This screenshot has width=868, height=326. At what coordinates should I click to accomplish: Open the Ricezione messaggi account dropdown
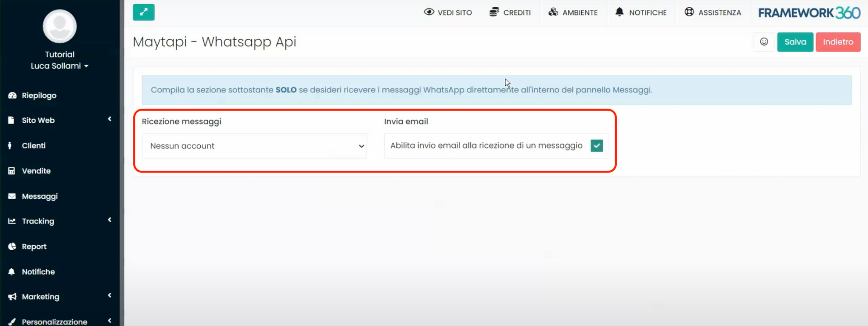coord(254,146)
